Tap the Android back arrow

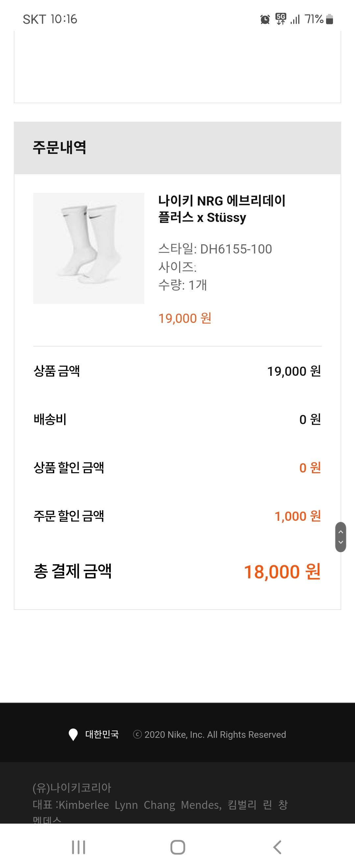[x=277, y=847]
